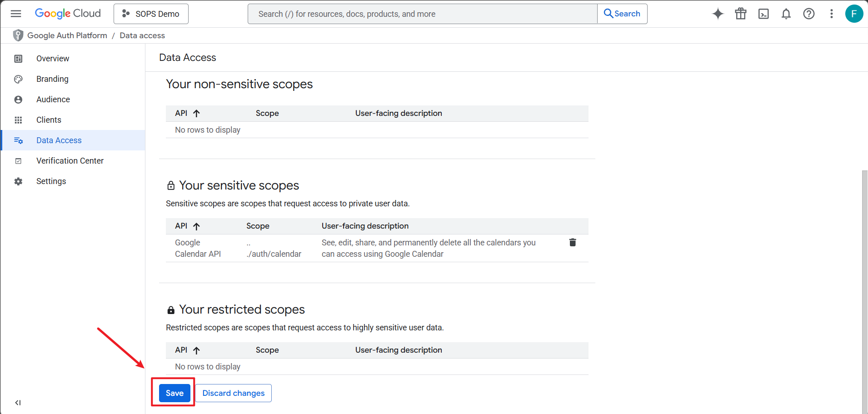Click Discard changes button
The width and height of the screenshot is (868, 414).
click(x=233, y=393)
